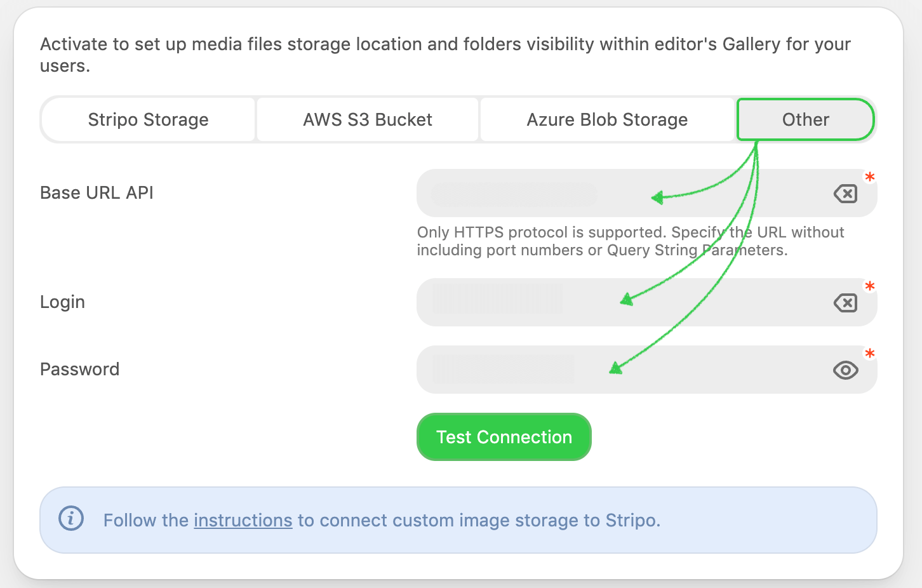Show password with the eye icon
This screenshot has width=922, height=588.
tap(845, 370)
